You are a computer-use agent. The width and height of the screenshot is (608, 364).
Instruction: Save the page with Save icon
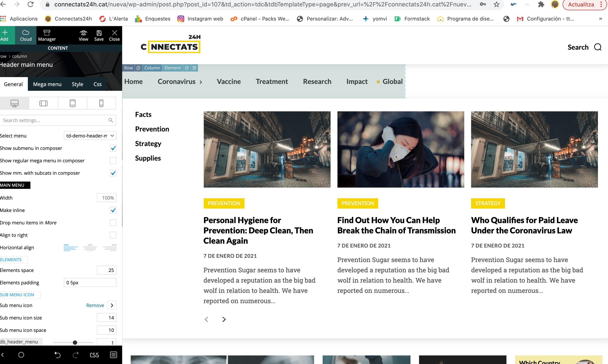tap(99, 35)
